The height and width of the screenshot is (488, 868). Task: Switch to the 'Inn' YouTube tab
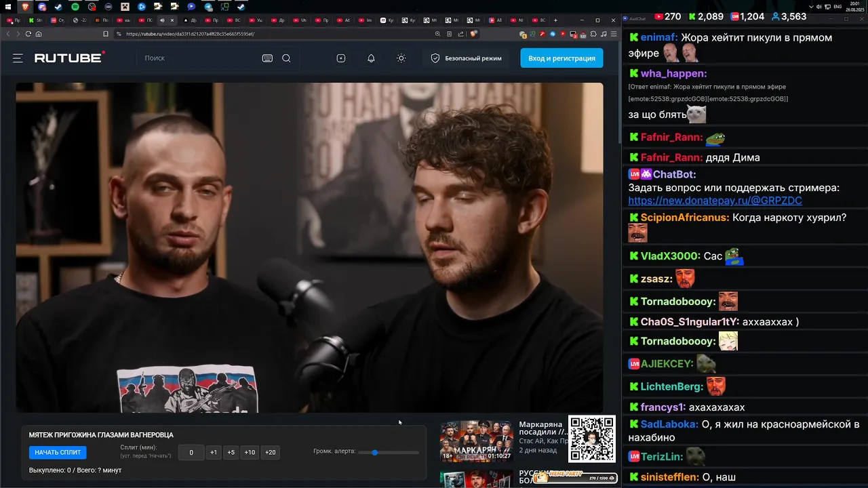point(365,20)
